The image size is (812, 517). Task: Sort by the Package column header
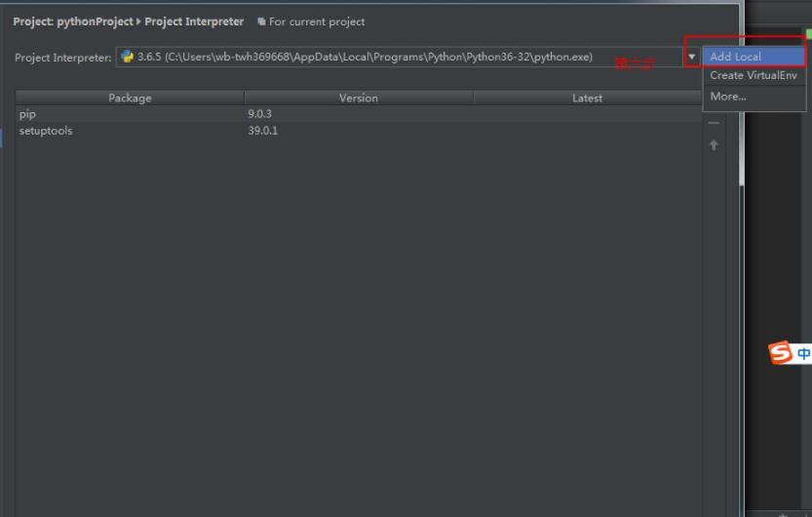(130, 98)
